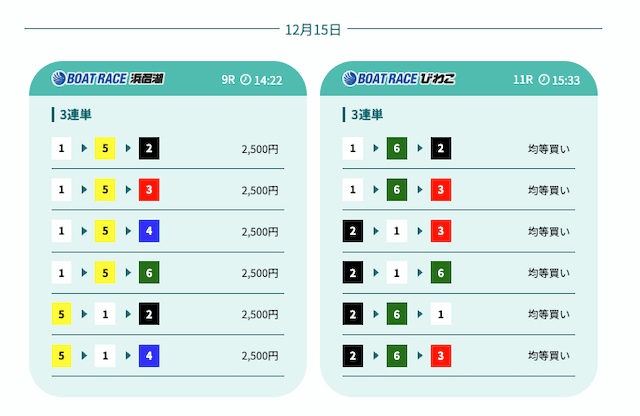This screenshot has width=640, height=416.
Task: Click 均等買い in the びわこ 2-1-3 row
Action: [549, 231]
